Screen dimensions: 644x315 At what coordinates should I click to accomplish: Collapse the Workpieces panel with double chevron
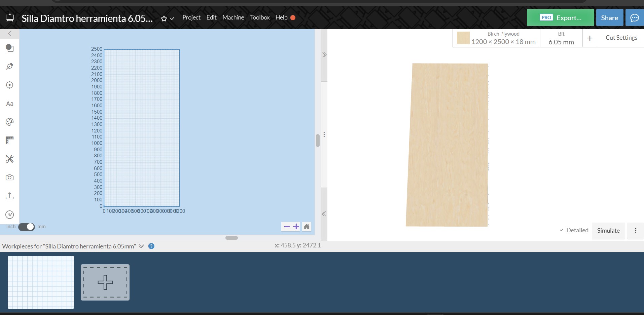(x=141, y=246)
